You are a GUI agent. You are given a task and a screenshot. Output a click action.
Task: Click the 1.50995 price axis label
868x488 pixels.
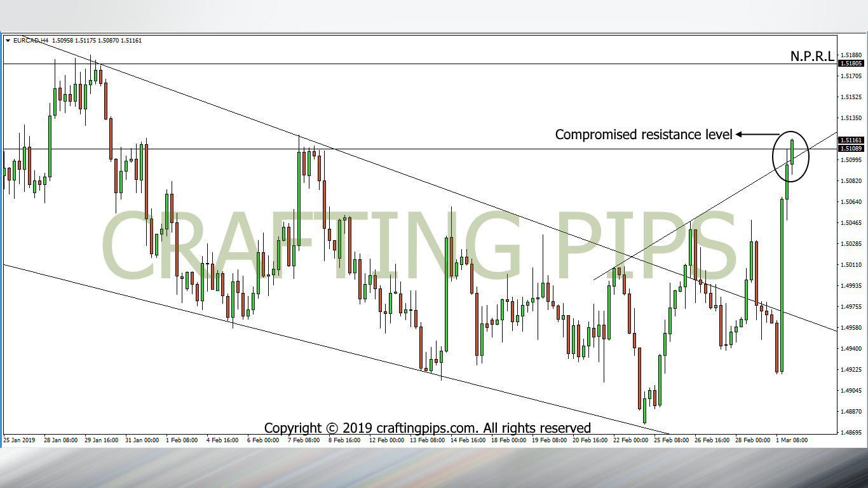pyautogui.click(x=851, y=159)
